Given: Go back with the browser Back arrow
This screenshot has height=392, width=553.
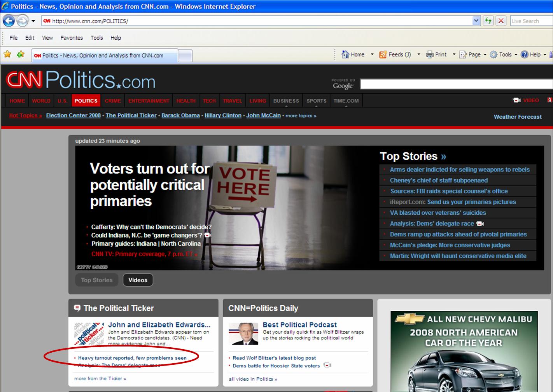Looking at the screenshot, I should pyautogui.click(x=9, y=21).
